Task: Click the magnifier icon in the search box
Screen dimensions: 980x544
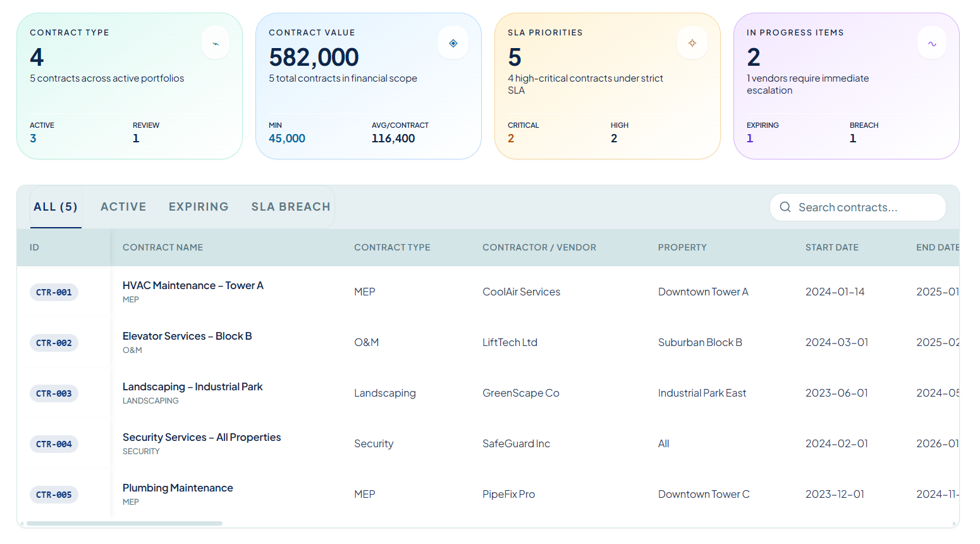Action: (785, 207)
